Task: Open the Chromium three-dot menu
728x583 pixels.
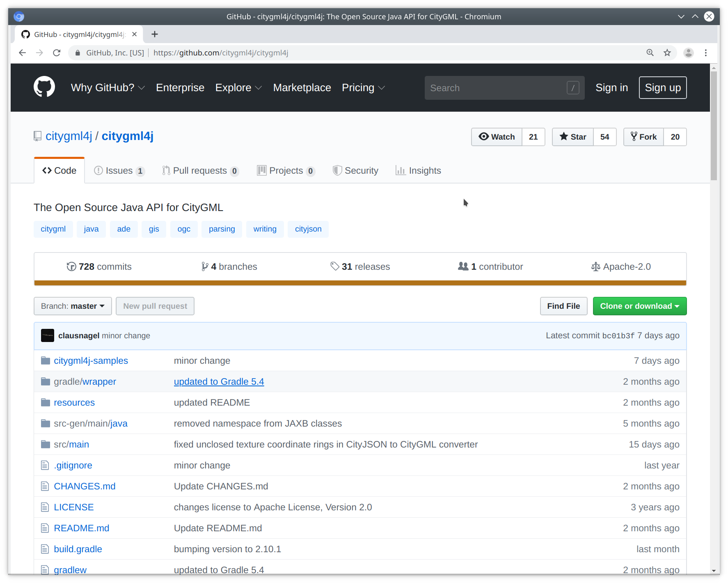Action: tap(706, 53)
